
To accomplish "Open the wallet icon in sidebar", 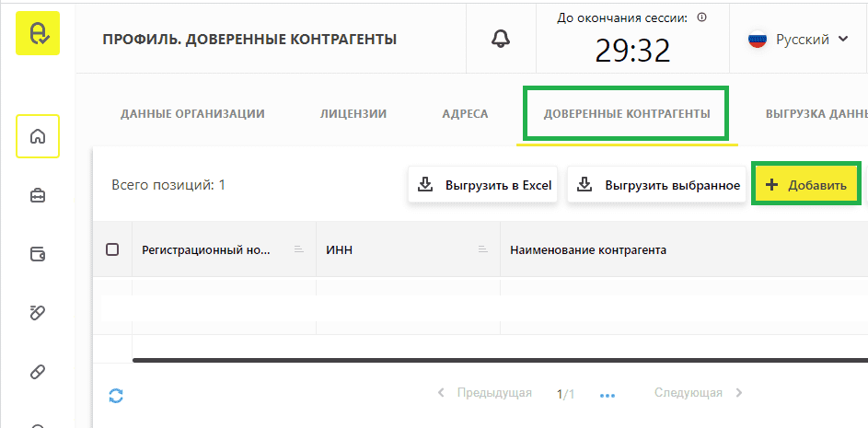I will click(x=38, y=254).
